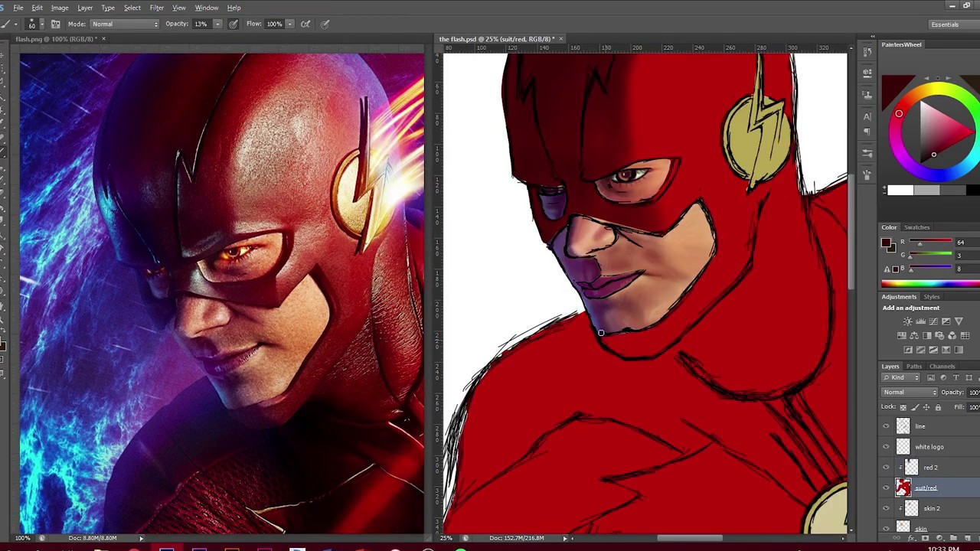980x551 pixels.
Task: Add an Exposure adjustment
Action: [946, 321]
